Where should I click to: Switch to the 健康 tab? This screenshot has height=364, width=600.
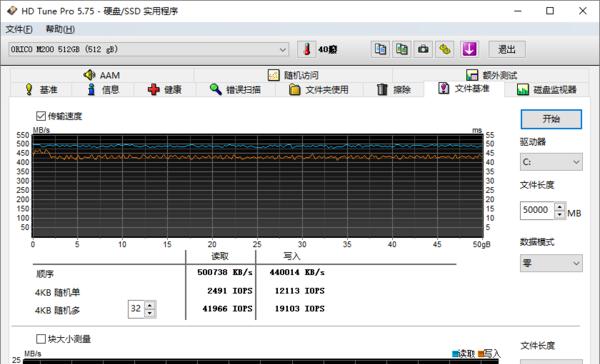[x=165, y=90]
